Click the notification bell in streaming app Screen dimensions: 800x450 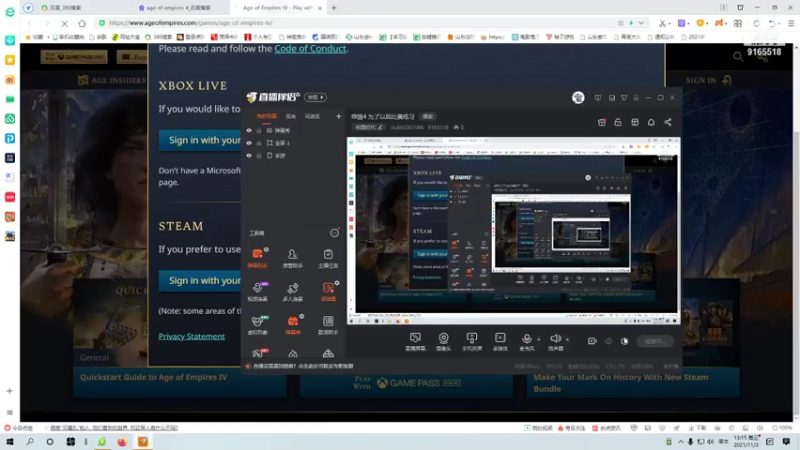pyautogui.click(x=651, y=122)
